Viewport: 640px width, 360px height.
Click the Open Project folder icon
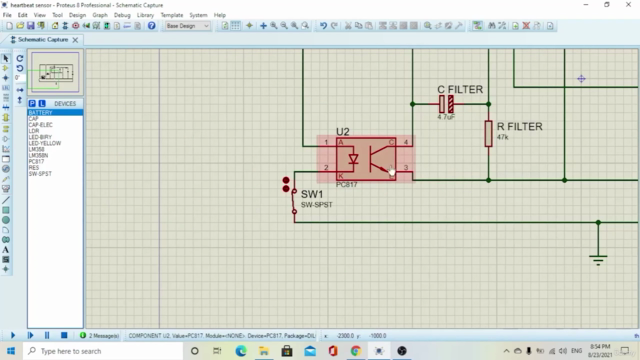click(20, 26)
